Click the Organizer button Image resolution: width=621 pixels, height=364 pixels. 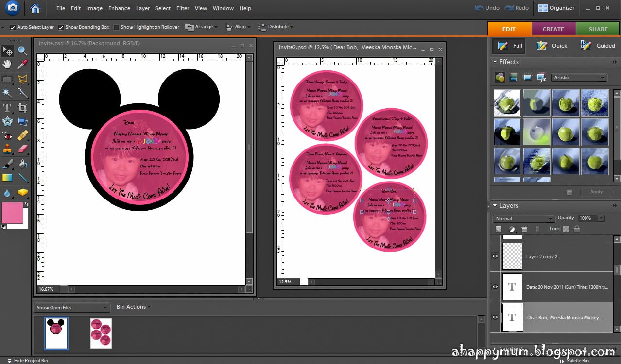tap(557, 8)
